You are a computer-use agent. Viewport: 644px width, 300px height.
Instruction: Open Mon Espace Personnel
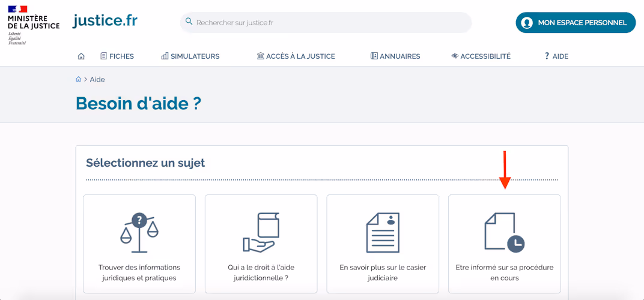[x=576, y=23]
